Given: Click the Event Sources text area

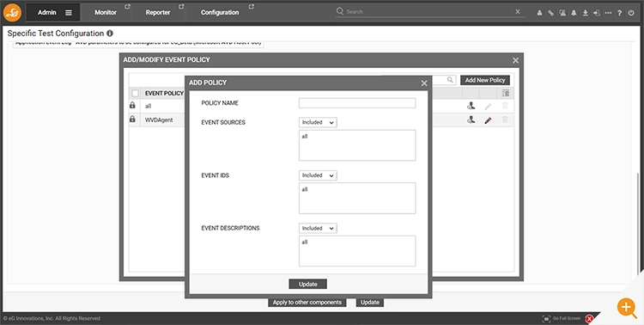Looking at the screenshot, I should click(357, 145).
